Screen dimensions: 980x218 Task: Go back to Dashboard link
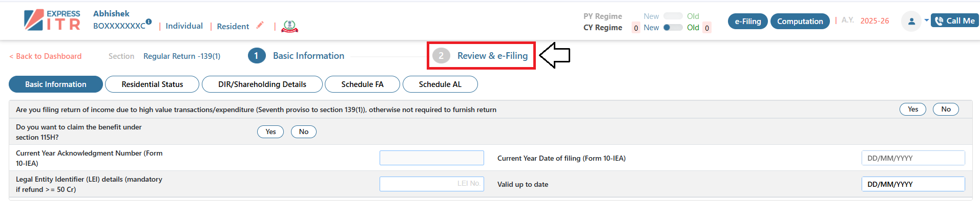pyautogui.click(x=46, y=56)
